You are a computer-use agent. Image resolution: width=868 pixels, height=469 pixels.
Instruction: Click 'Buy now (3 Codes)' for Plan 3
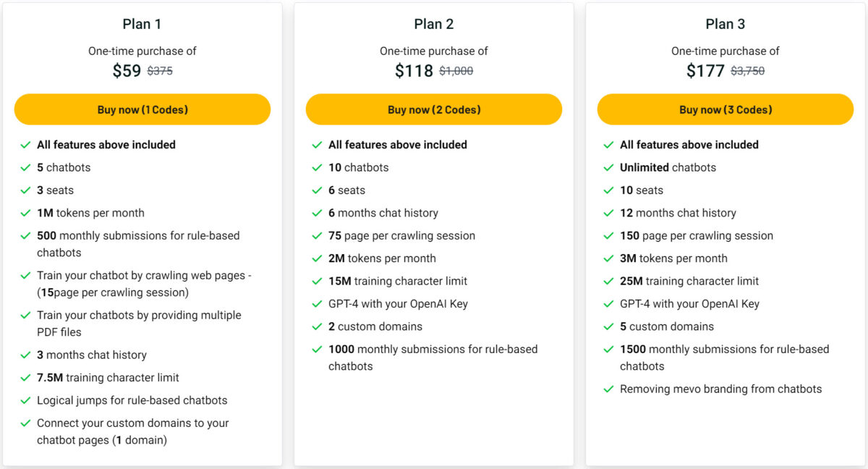click(x=726, y=109)
